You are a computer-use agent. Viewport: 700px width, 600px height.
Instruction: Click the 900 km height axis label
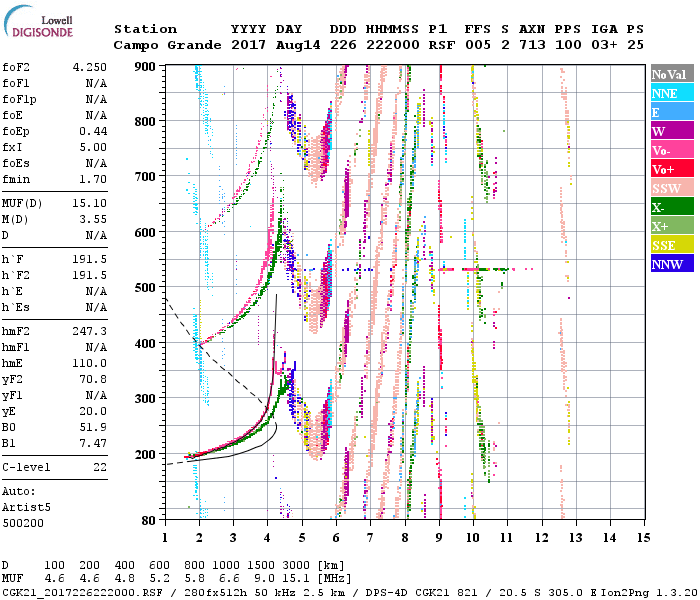tap(145, 67)
